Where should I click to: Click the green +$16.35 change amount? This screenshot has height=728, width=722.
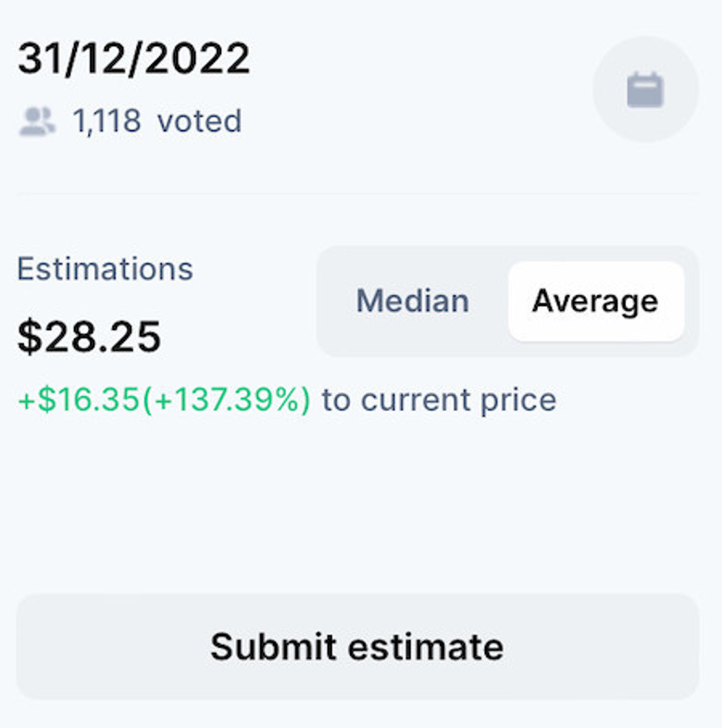[x=80, y=400]
